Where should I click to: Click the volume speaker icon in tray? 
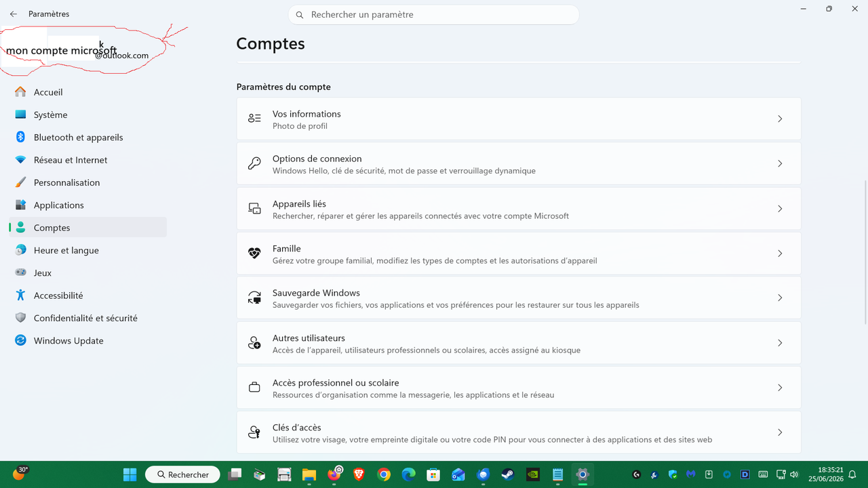(794, 474)
